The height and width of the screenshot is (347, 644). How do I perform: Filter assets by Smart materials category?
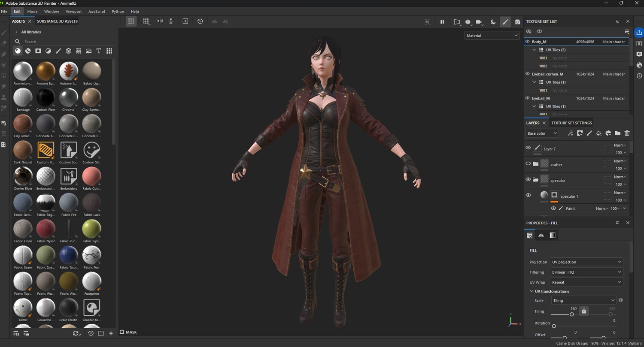coord(28,51)
